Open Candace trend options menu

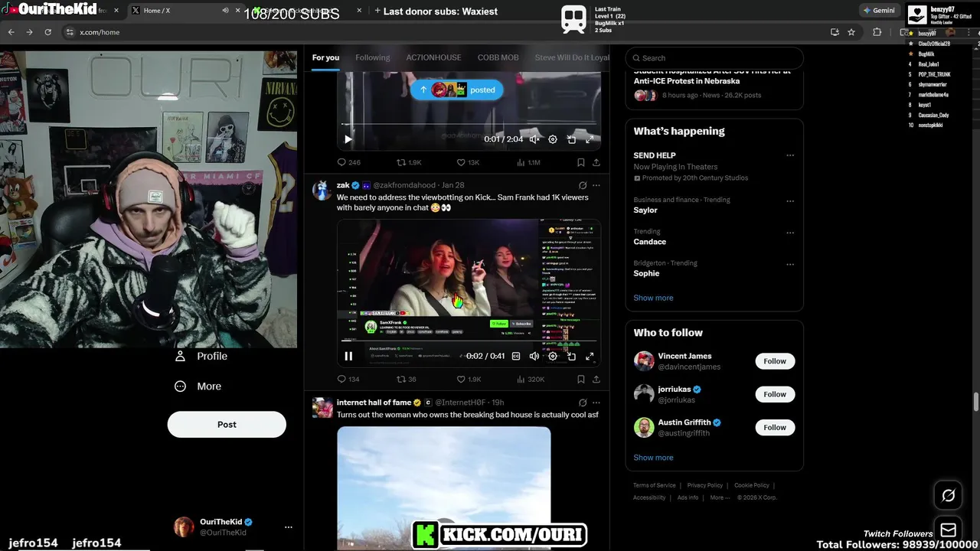[790, 233]
